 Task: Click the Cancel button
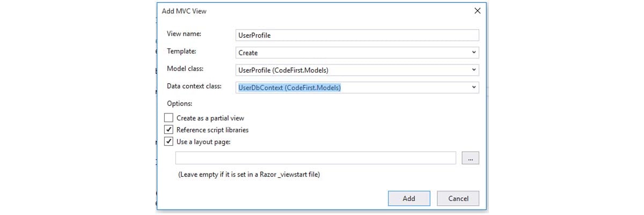coord(458,198)
